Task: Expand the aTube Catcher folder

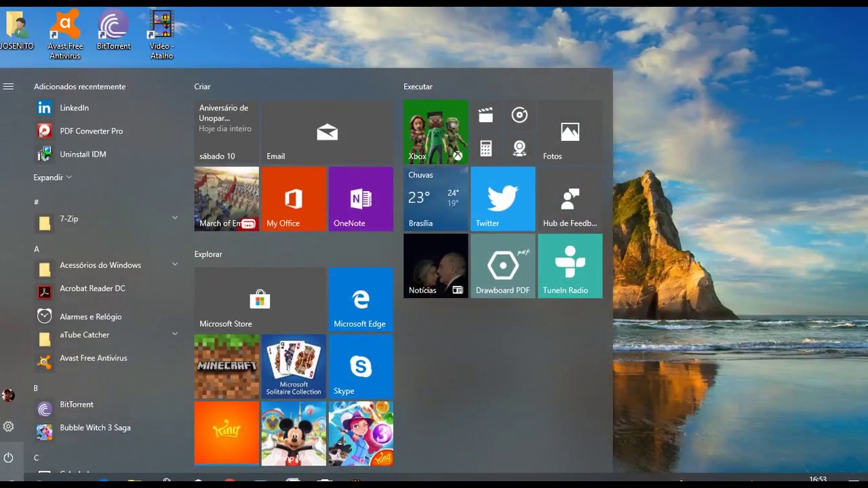Action: pos(174,334)
